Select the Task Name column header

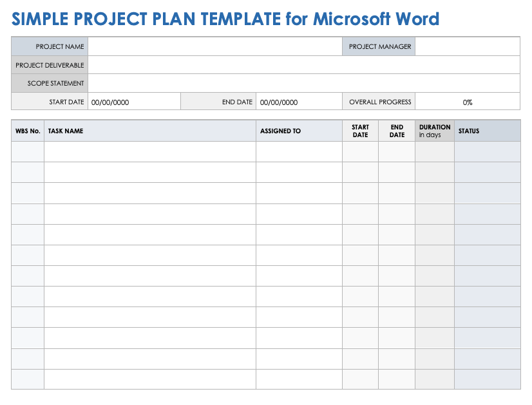pyautogui.click(x=66, y=131)
